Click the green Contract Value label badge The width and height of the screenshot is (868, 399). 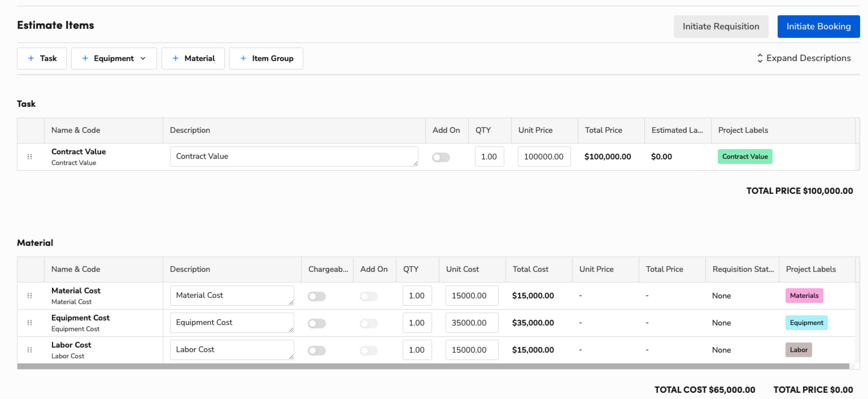point(745,157)
